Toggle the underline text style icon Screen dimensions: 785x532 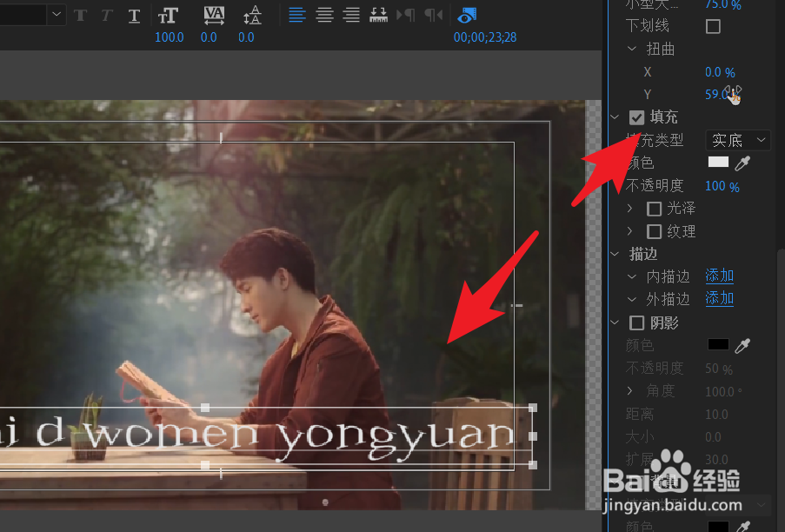click(x=134, y=16)
